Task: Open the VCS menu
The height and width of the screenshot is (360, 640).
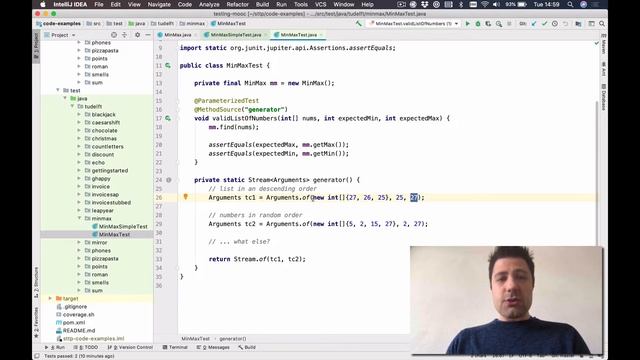Action: coord(320,4)
